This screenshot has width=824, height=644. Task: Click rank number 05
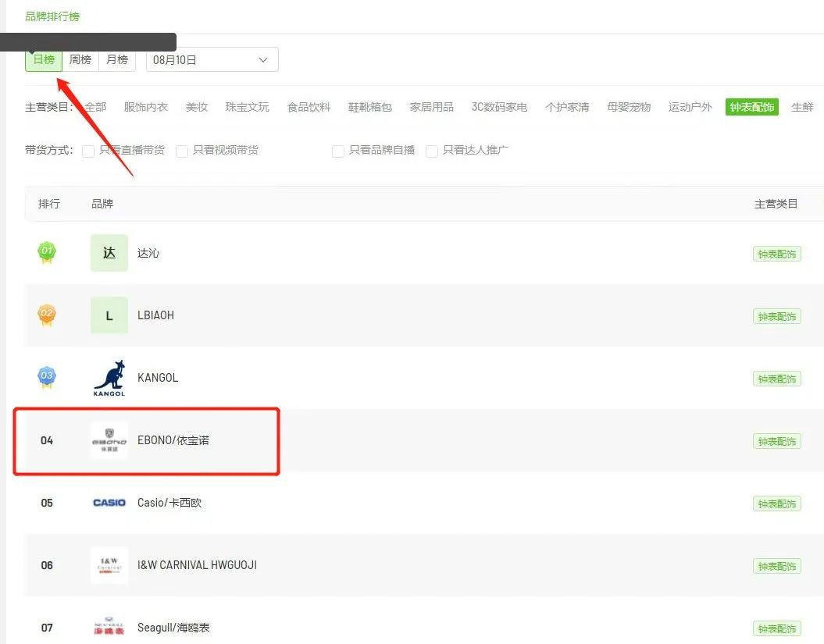[x=47, y=503]
